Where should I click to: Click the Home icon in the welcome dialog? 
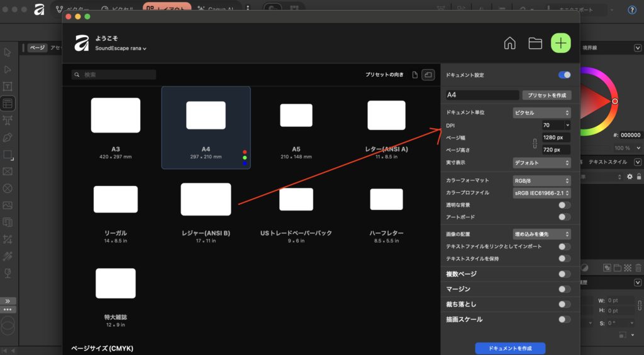tap(510, 43)
